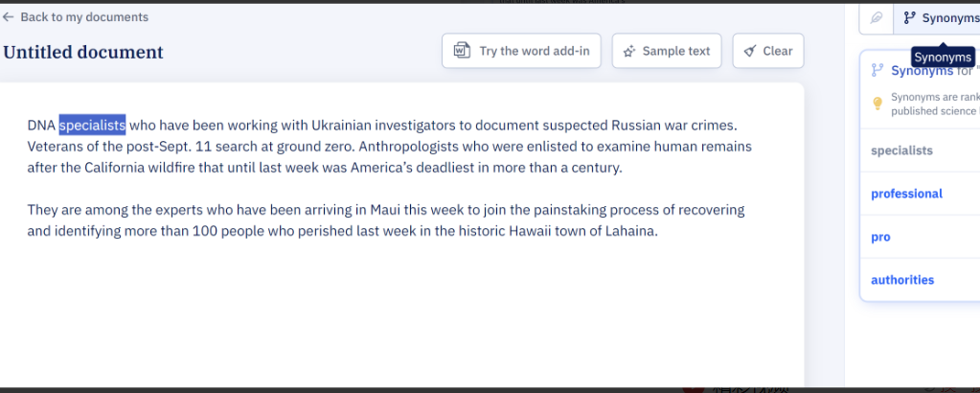Click inside the second paragraph text
Viewport: 980px width, 393px height.
click(383, 220)
